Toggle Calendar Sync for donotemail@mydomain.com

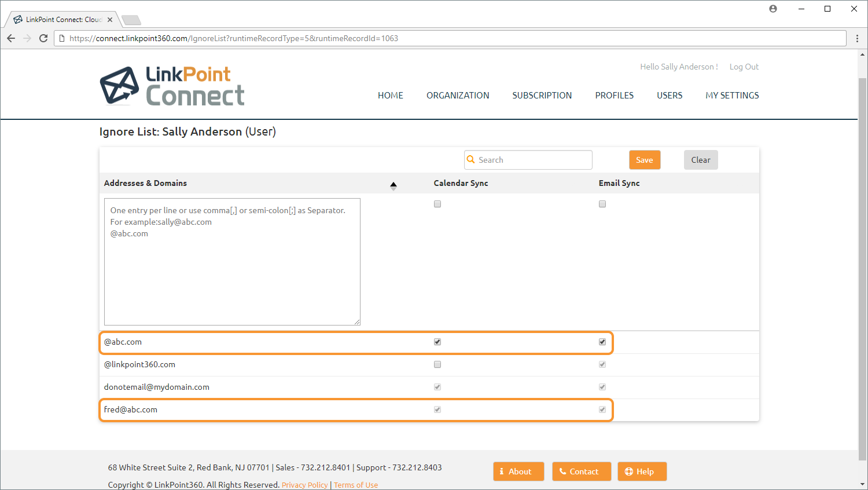tap(437, 387)
